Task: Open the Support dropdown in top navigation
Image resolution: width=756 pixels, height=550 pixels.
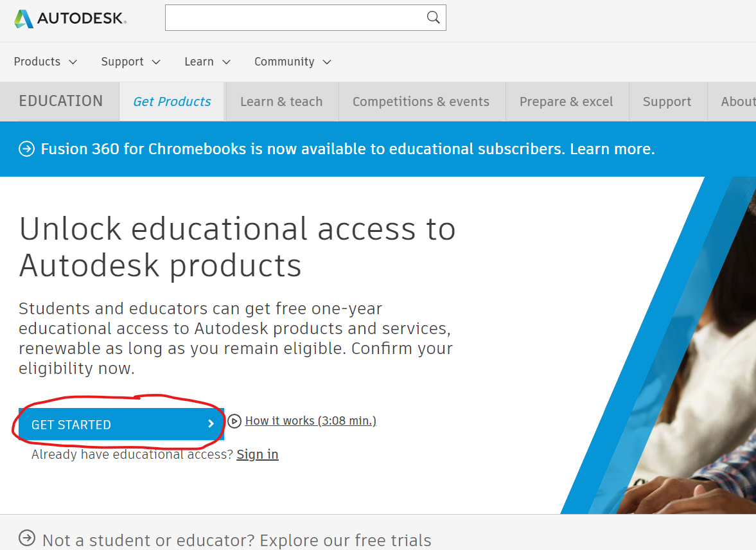Action: [x=130, y=62]
